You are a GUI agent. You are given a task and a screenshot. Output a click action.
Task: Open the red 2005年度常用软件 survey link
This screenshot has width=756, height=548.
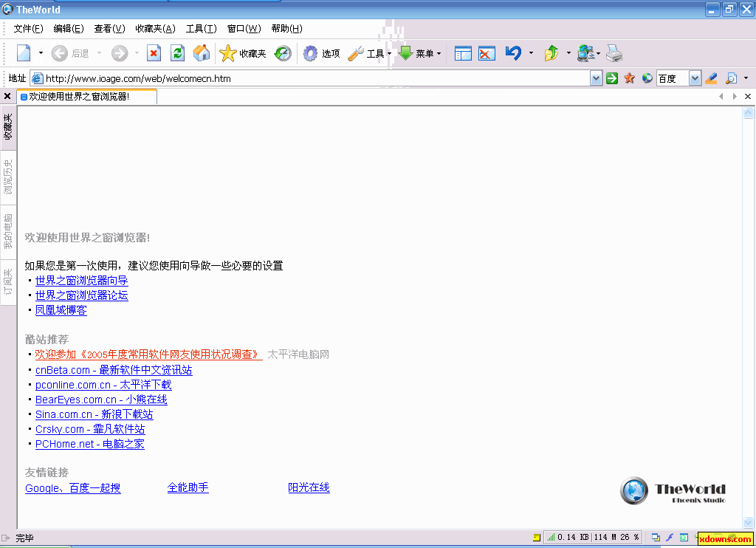point(149,355)
